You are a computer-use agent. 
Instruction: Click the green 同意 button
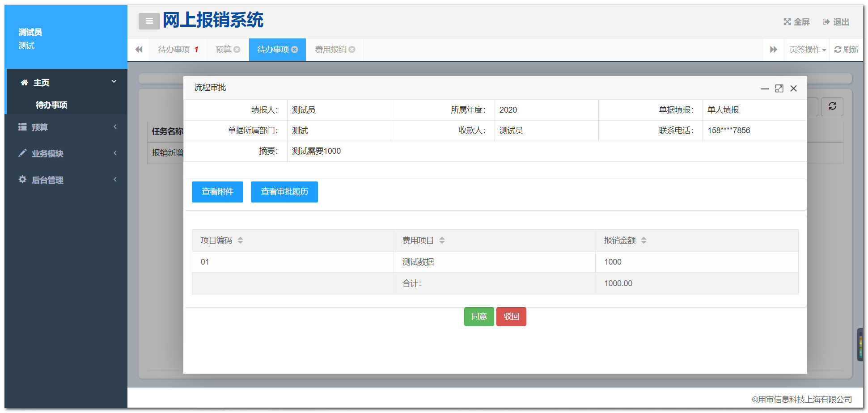tap(478, 316)
